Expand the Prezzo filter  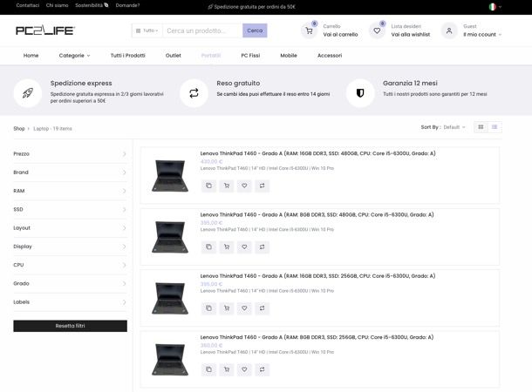(70, 154)
